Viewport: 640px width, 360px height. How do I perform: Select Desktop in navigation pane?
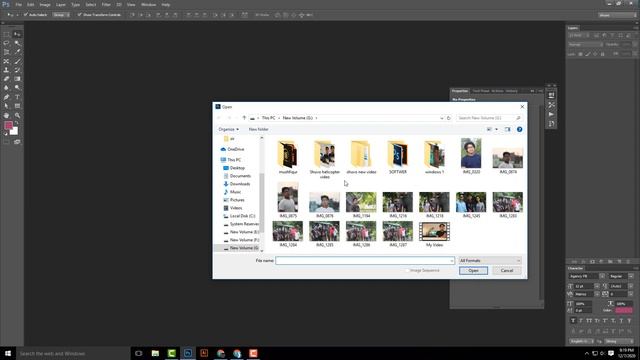[237, 168]
